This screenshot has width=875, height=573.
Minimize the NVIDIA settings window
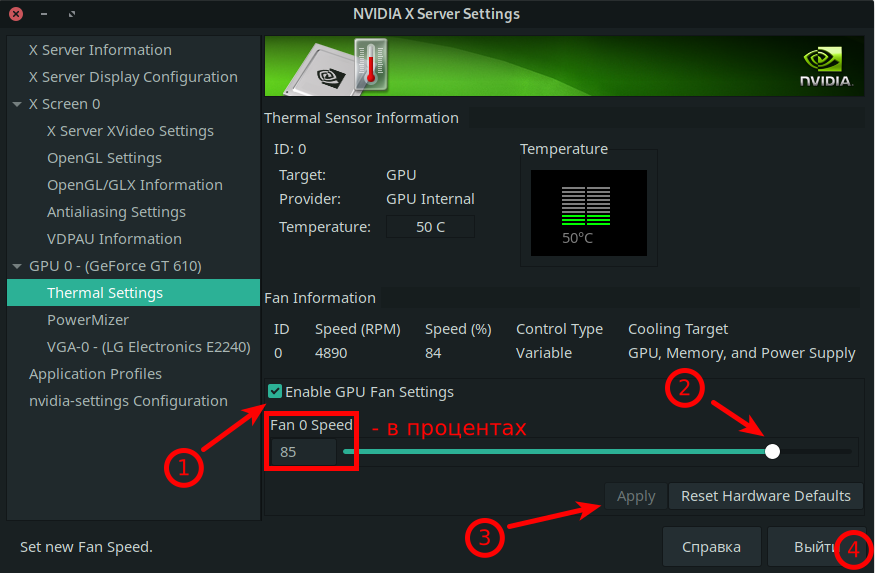coord(44,14)
